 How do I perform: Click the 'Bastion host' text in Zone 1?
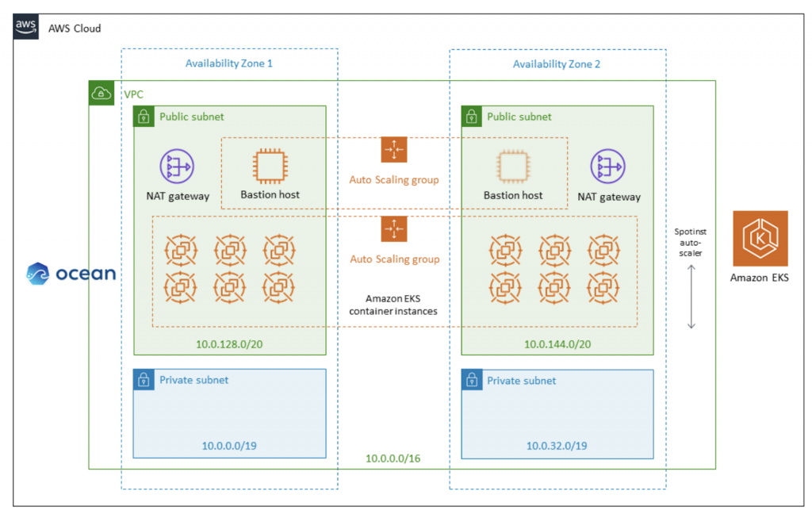[x=270, y=195]
